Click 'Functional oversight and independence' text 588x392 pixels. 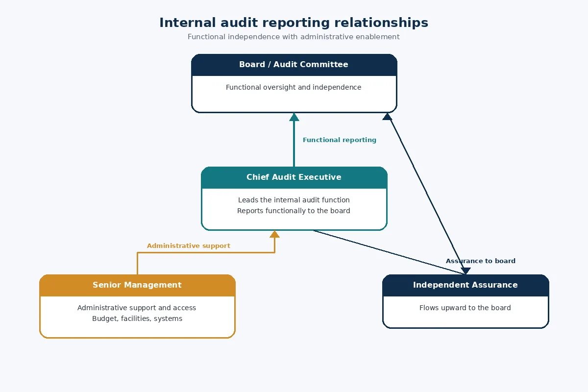pos(294,87)
